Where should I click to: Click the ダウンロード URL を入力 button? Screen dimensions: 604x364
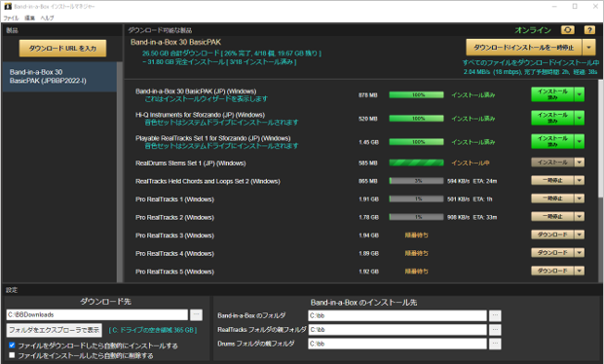point(62,49)
